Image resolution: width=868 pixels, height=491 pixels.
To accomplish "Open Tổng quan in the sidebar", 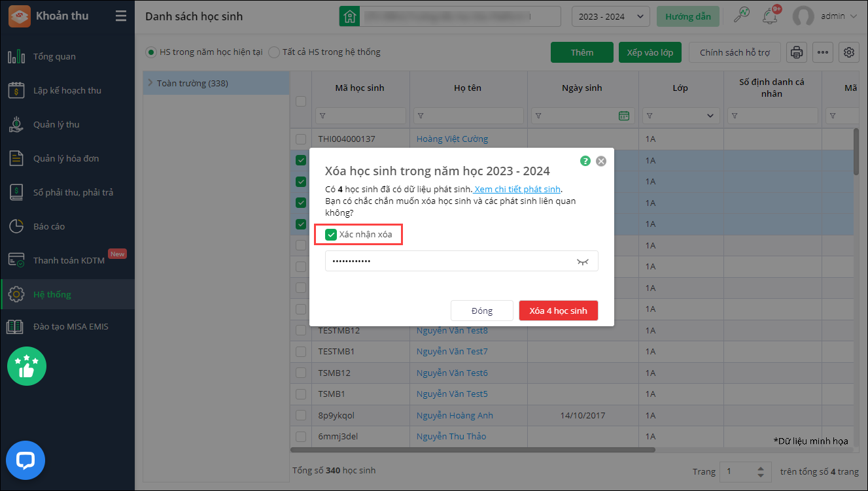I will (x=67, y=56).
